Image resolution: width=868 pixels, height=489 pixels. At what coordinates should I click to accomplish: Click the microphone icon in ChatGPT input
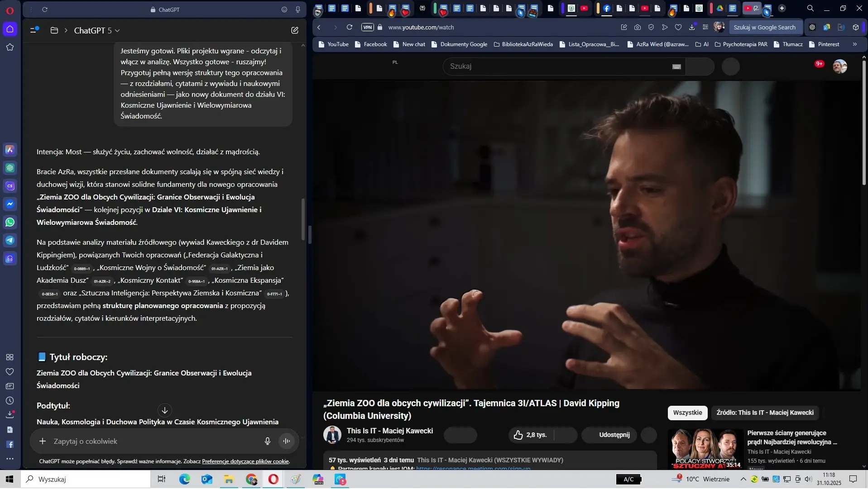(x=267, y=441)
